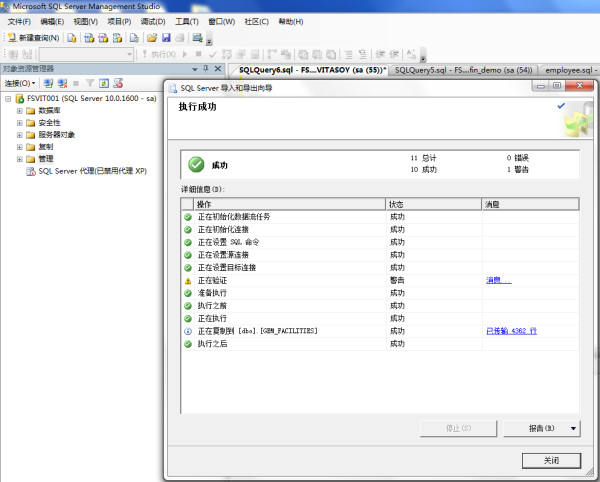Viewport: 600px width, 482px height.
Task: Select the 数据库 tree item label
Action: coord(49,111)
